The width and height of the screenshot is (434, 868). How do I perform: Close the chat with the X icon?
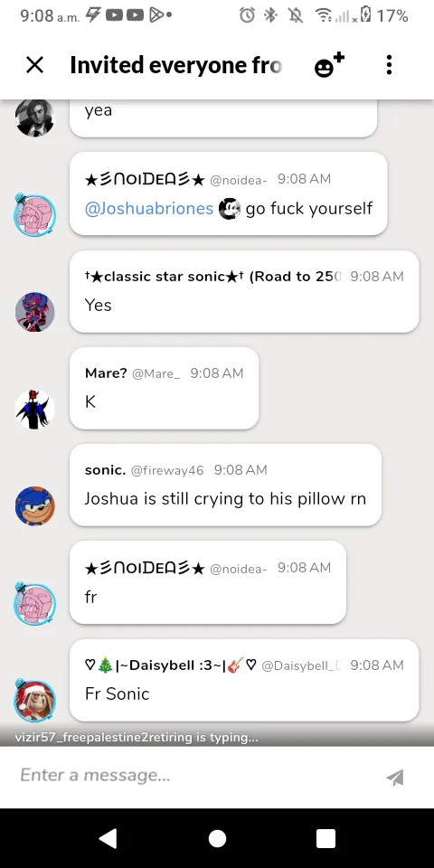pyautogui.click(x=35, y=65)
